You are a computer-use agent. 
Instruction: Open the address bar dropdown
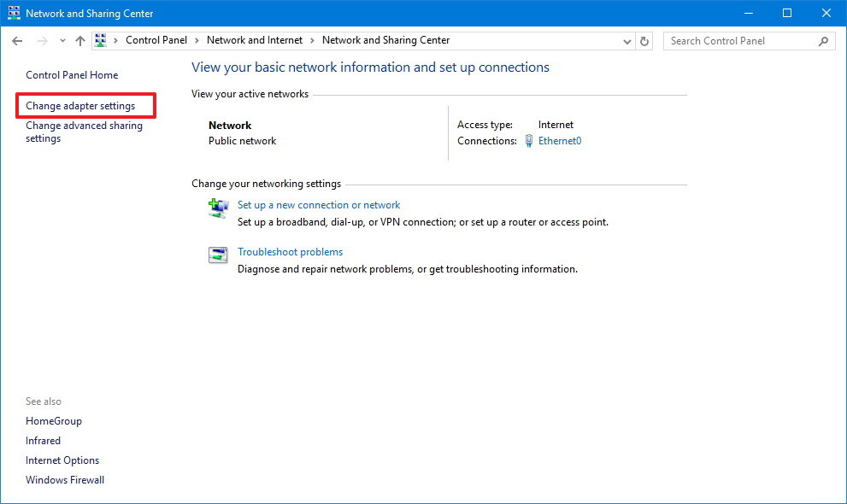626,40
